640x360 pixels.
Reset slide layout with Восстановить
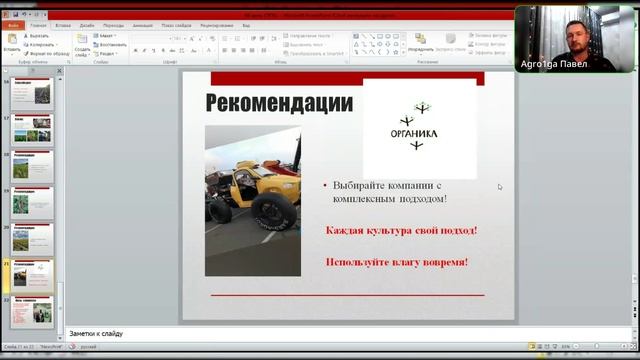110,44
